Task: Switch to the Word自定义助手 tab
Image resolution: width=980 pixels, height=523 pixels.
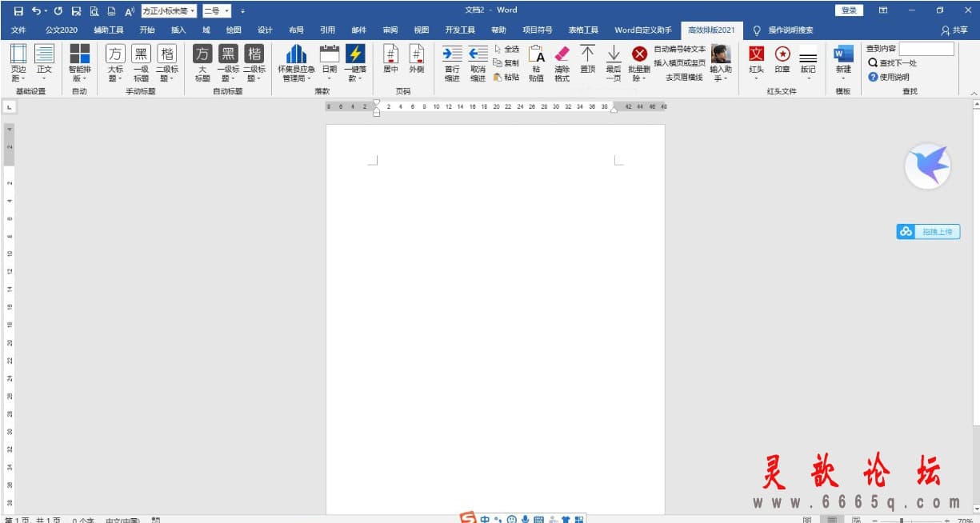Action: 643,30
